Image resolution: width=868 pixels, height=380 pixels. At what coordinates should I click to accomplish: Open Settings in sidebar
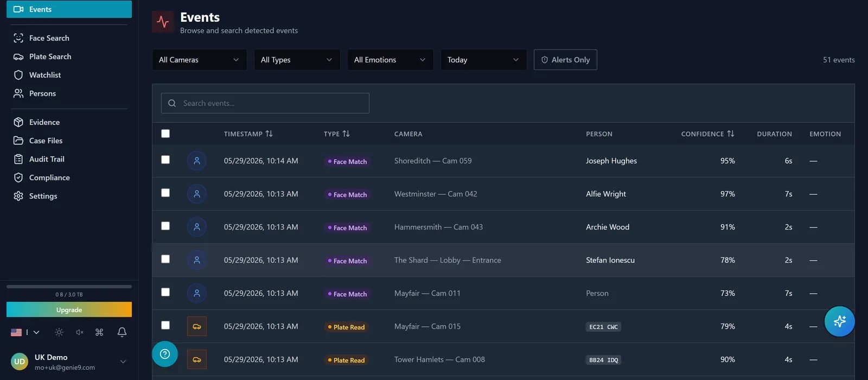point(69,196)
